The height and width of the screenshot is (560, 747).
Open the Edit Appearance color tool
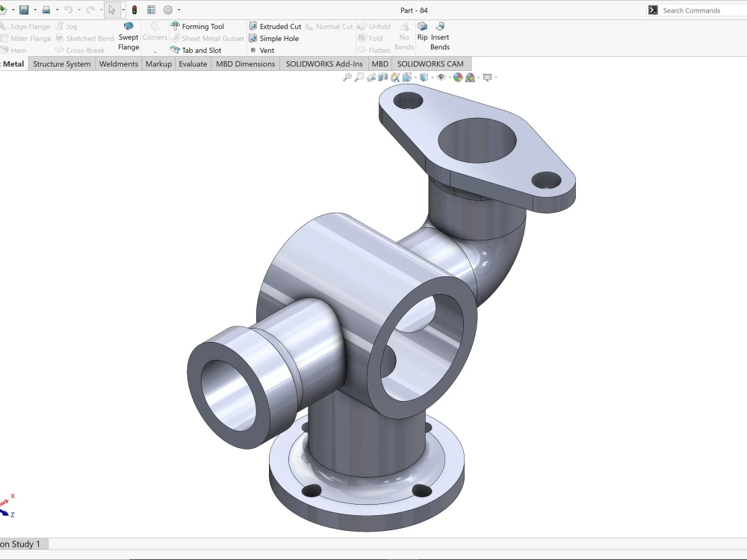(459, 77)
